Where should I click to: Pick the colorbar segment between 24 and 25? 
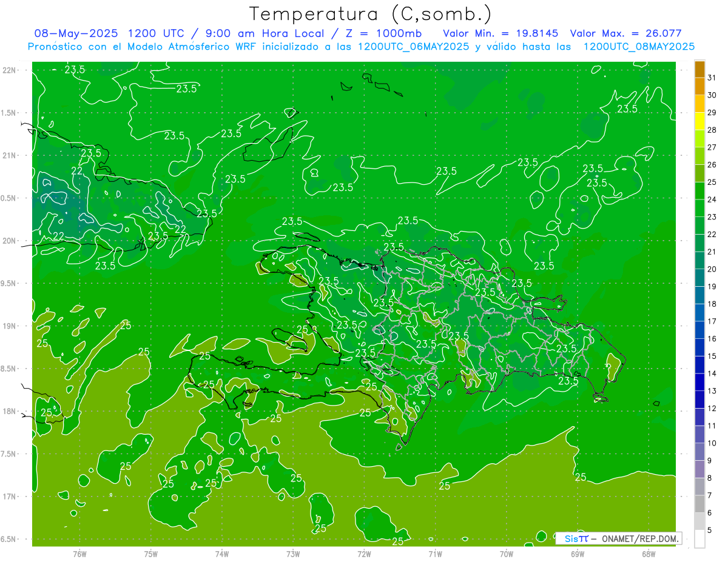(699, 191)
